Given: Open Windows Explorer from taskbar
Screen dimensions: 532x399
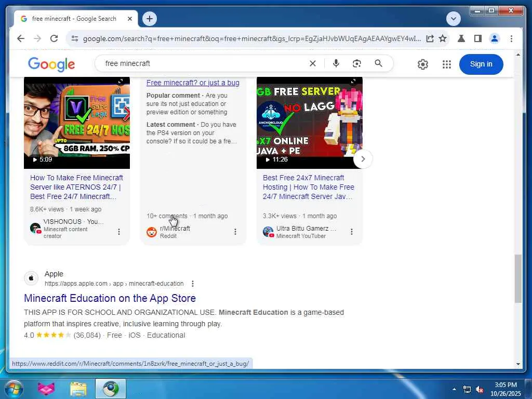Looking at the screenshot, I should 78,389.
